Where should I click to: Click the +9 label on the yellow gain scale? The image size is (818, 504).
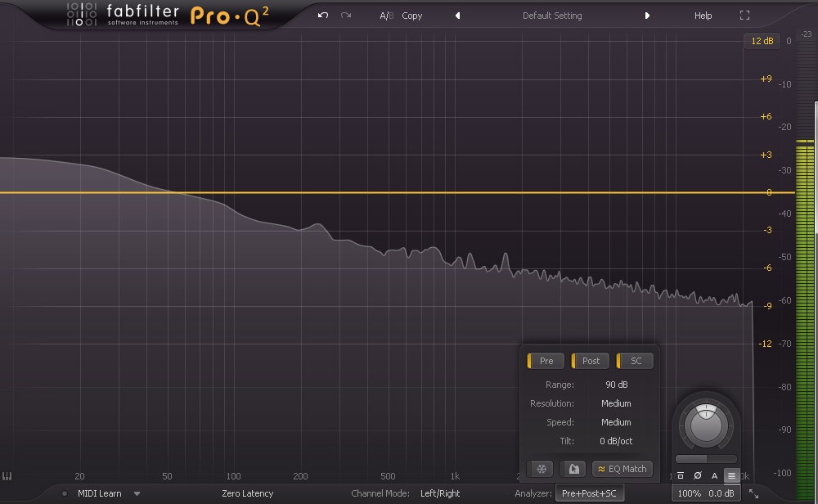(x=766, y=79)
